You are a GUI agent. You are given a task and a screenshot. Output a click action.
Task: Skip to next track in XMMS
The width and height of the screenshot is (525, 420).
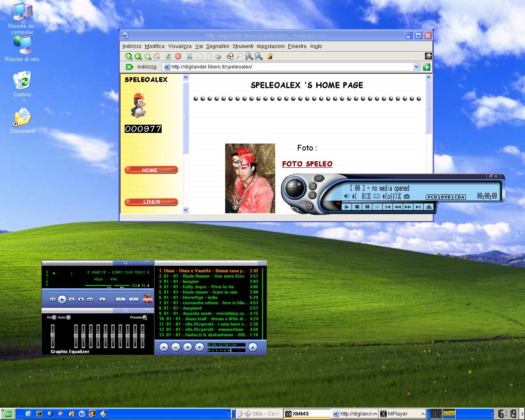pos(90,300)
